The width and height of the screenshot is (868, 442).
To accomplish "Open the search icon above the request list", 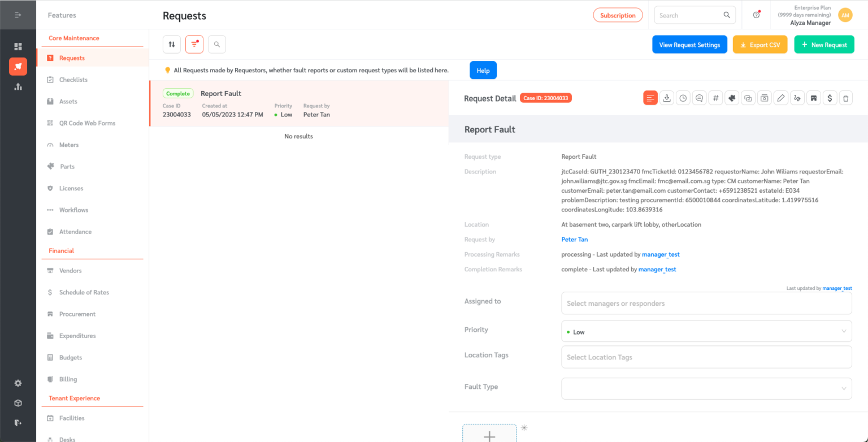I will (x=216, y=44).
